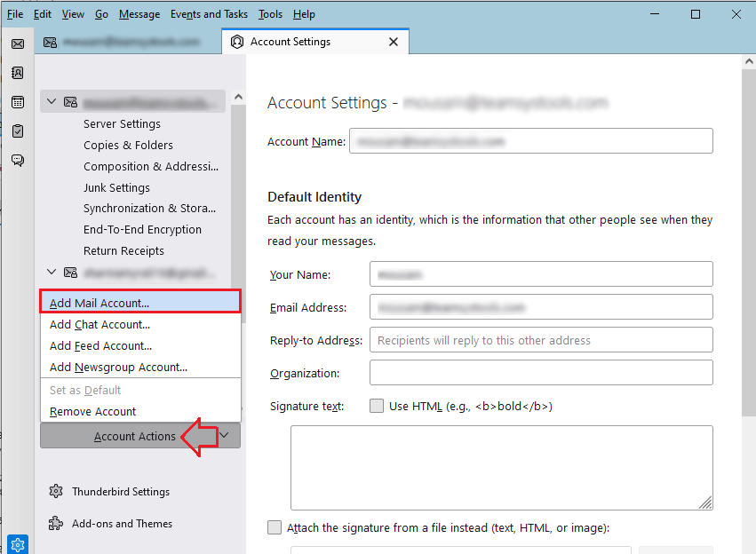Click the Account Settings tab icon
Screen dimensions: 756x554
[237, 42]
